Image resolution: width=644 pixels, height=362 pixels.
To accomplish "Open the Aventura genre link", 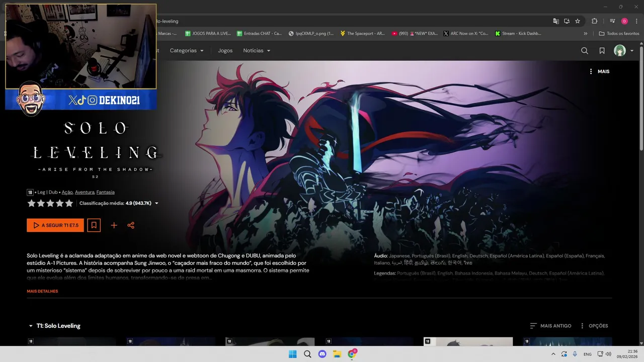I will pyautogui.click(x=85, y=192).
